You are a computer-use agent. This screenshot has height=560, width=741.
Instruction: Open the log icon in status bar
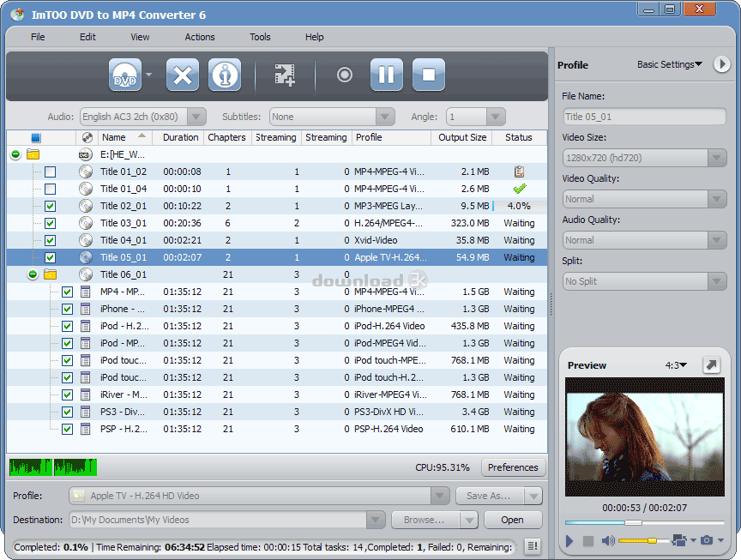click(x=533, y=546)
